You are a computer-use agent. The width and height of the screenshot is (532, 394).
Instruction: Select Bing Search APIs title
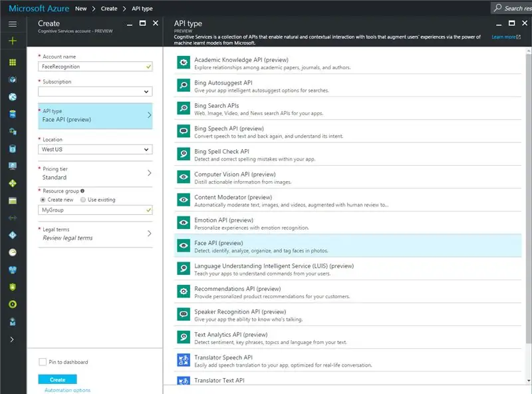point(217,106)
